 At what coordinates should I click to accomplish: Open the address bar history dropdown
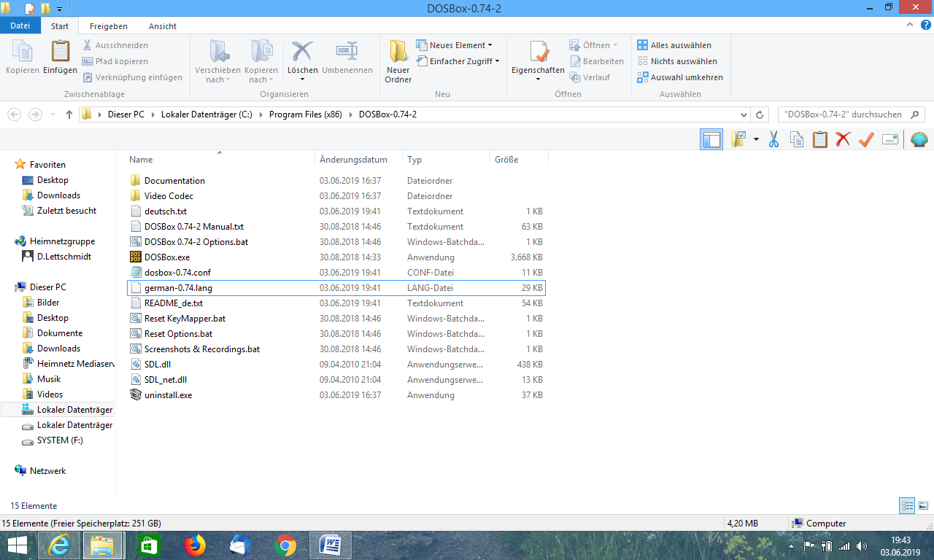click(744, 114)
